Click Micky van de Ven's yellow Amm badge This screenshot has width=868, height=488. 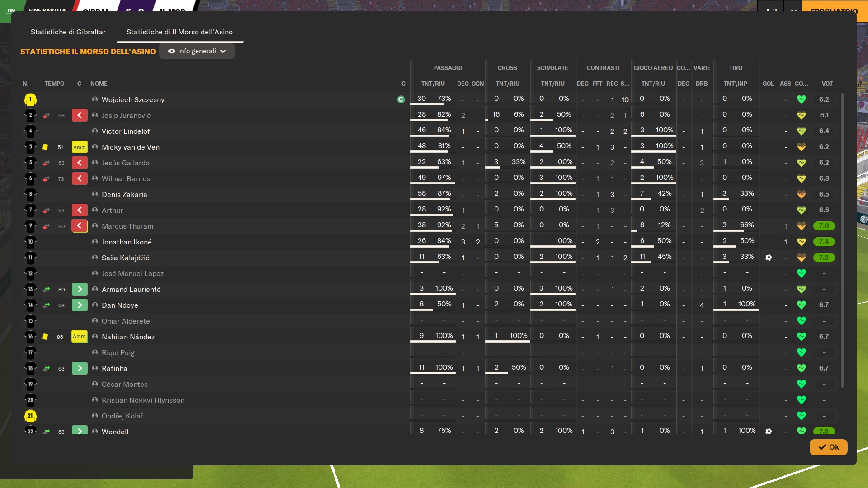[x=79, y=147]
